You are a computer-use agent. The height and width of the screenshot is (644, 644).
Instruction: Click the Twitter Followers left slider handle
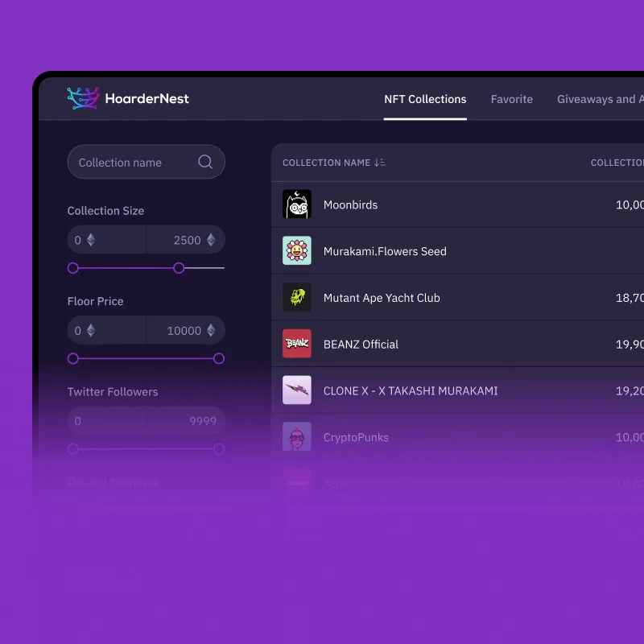click(x=73, y=449)
